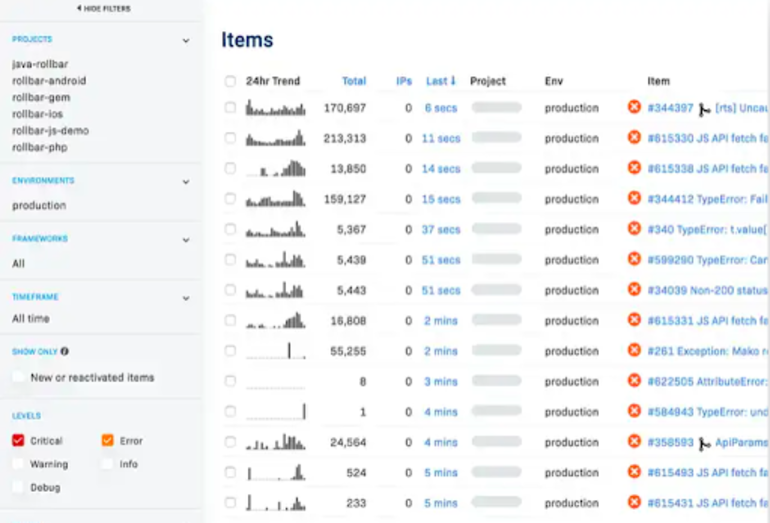
Task: Uncheck the Critical level filter
Action: (18, 440)
